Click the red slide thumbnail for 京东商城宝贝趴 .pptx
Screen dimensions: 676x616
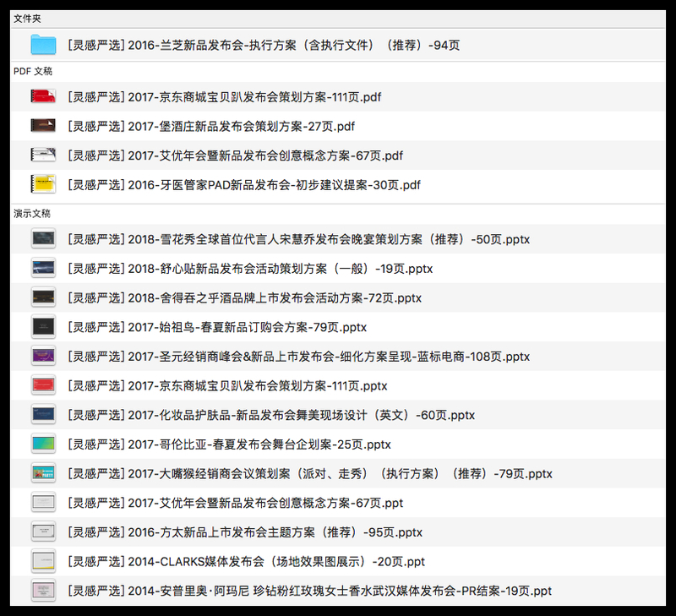pyautogui.click(x=43, y=385)
